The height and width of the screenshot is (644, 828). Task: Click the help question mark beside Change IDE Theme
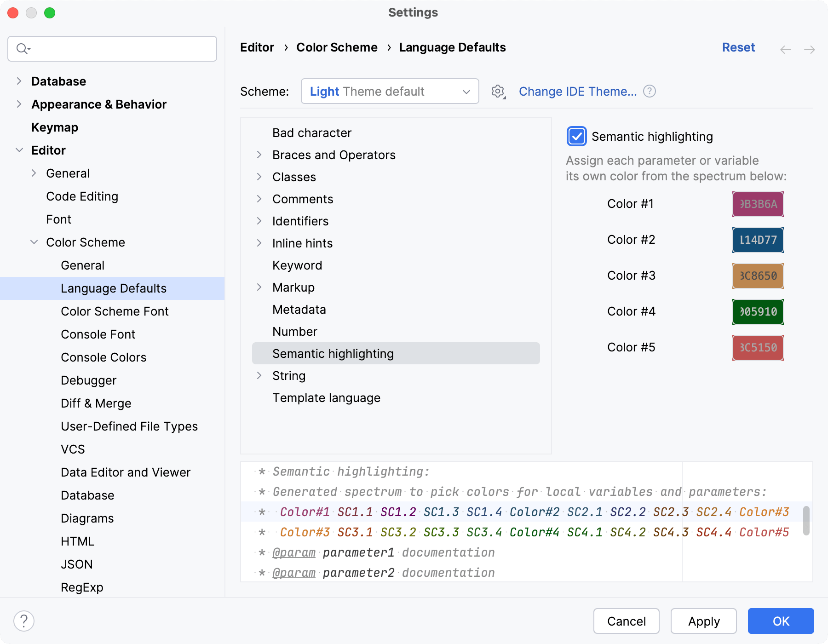click(650, 92)
